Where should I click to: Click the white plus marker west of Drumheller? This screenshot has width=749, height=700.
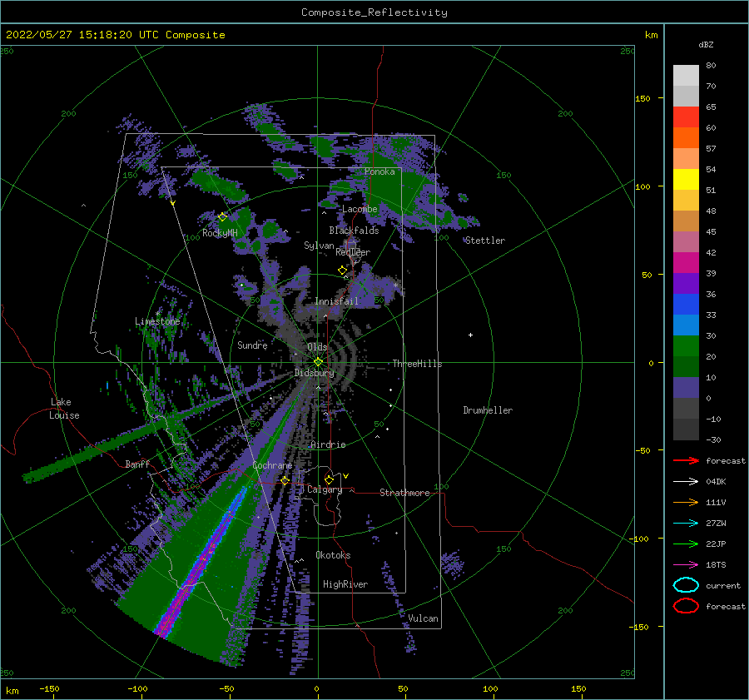tap(470, 335)
